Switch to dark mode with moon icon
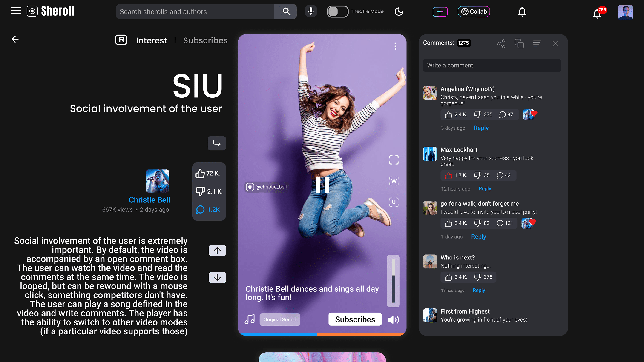Viewport: 644px width, 362px height. pos(399,11)
